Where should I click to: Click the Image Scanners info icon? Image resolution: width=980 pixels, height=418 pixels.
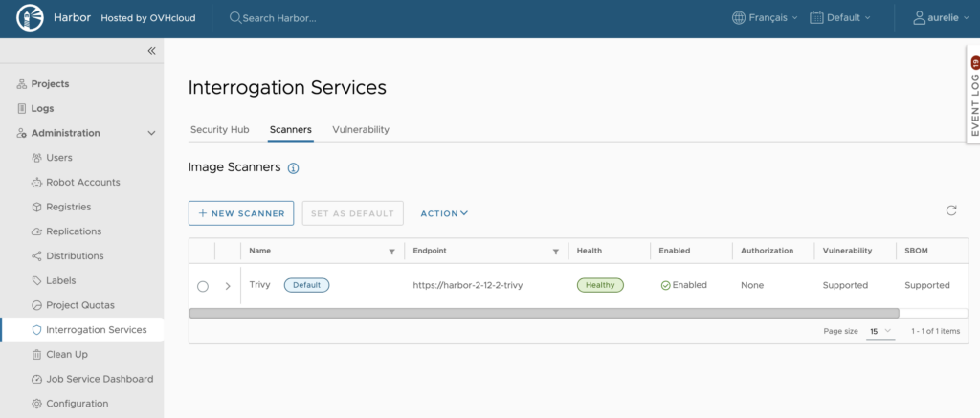(x=294, y=168)
